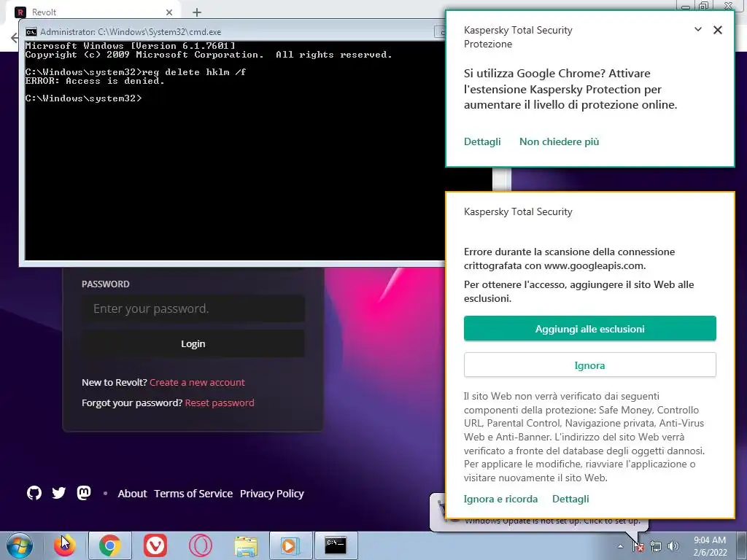Click the Action Center flag tray icon
The width and height of the screenshot is (747, 560).
tap(639, 546)
